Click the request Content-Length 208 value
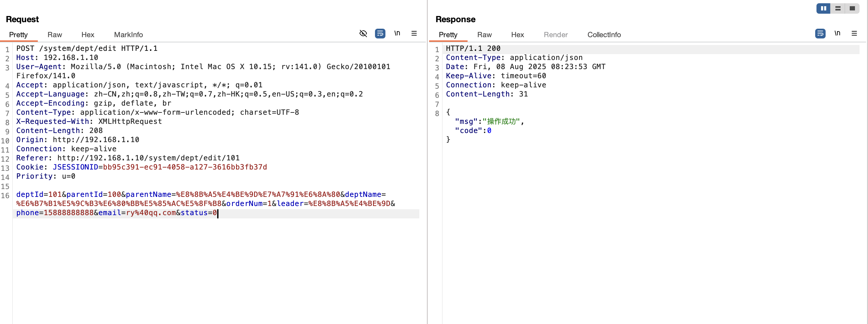 pyautogui.click(x=96, y=130)
